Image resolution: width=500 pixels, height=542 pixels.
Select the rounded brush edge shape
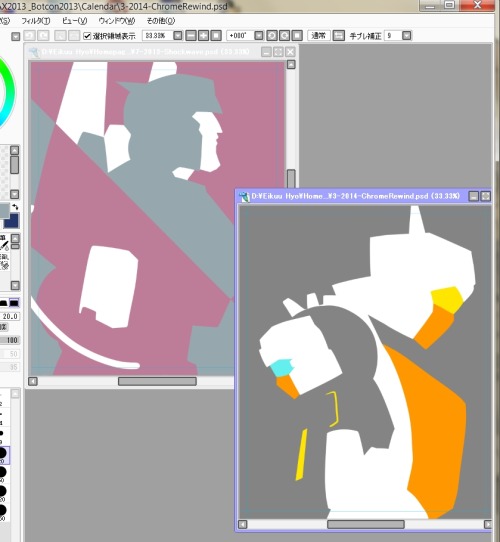3,303
